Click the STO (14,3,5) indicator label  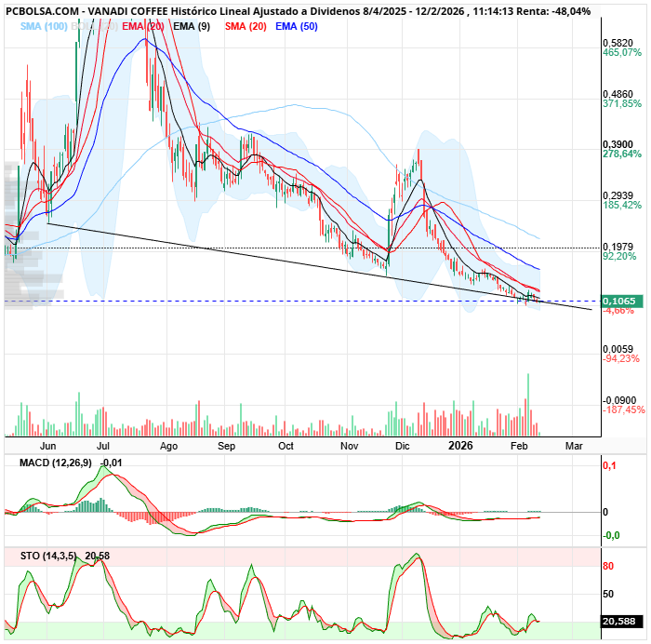pos(42,556)
